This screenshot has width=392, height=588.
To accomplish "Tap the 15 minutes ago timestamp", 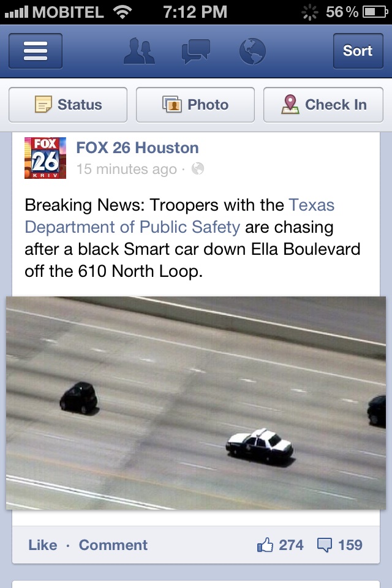I will pyautogui.click(x=126, y=169).
